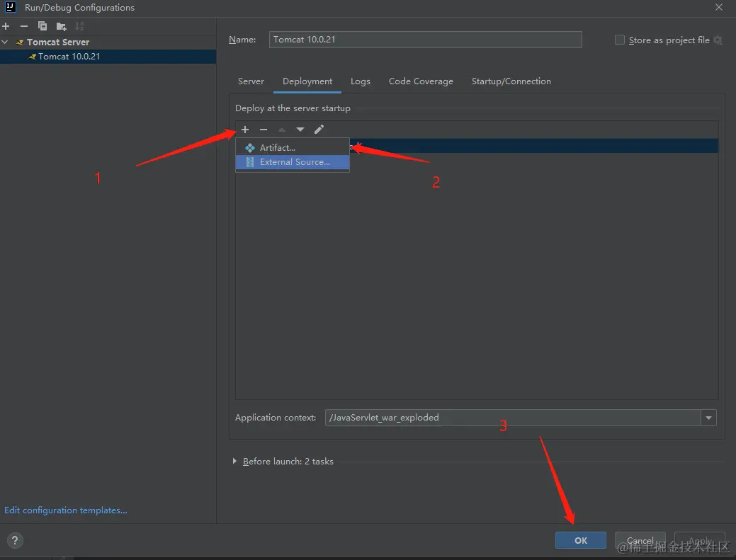Image resolution: width=736 pixels, height=560 pixels.
Task: Close the Run/Debug Configurations dialog
Action: 718,7
